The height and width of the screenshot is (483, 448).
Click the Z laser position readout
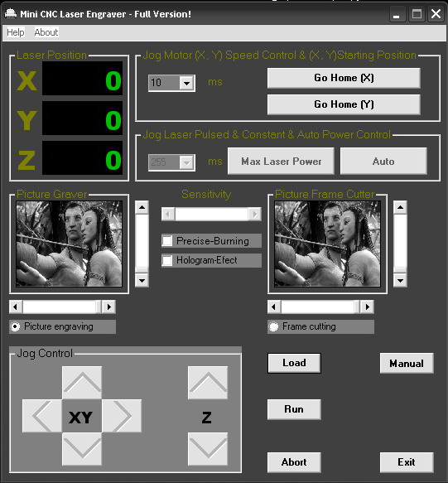pyautogui.click(x=82, y=157)
